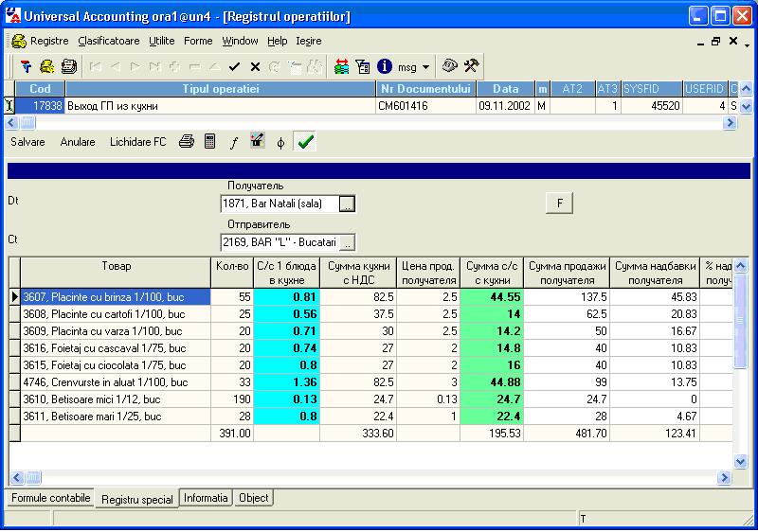Click the filter form icon beside the info icon
Screen dimensions: 758x532
363,66
